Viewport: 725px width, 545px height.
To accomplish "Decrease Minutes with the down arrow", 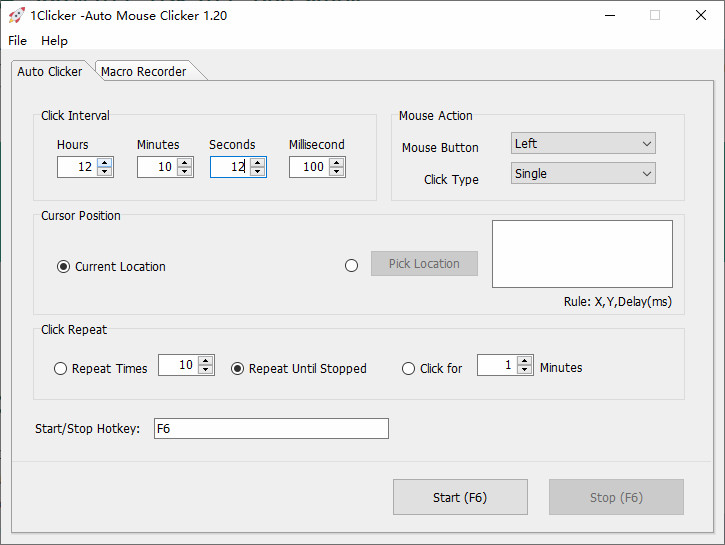I will coord(185,172).
